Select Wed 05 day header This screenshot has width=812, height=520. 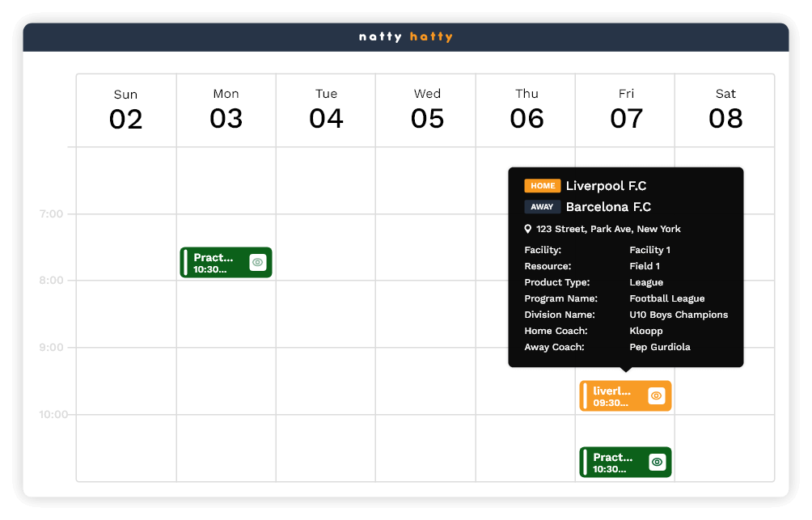coord(427,111)
